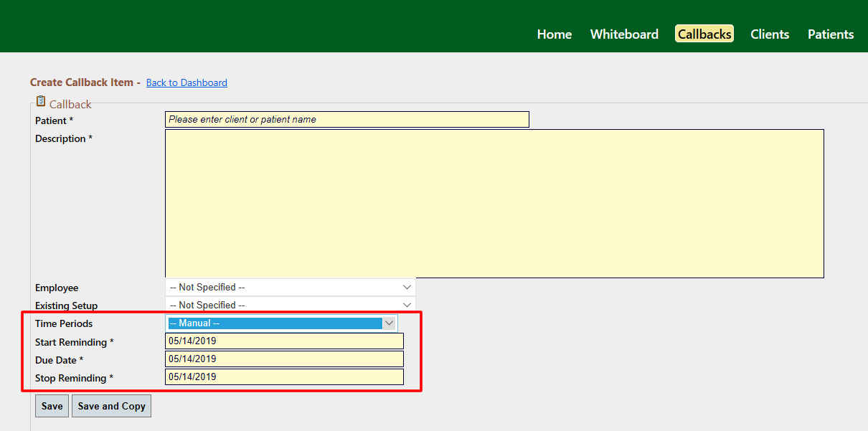Screen dimensions: 868x431
Task: Edit the Due Date field
Action: tap(284, 359)
